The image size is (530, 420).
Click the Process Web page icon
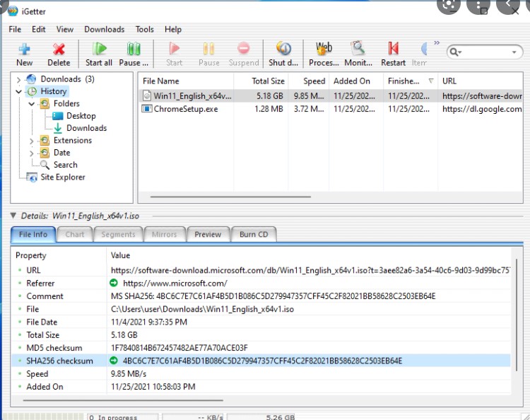324,49
